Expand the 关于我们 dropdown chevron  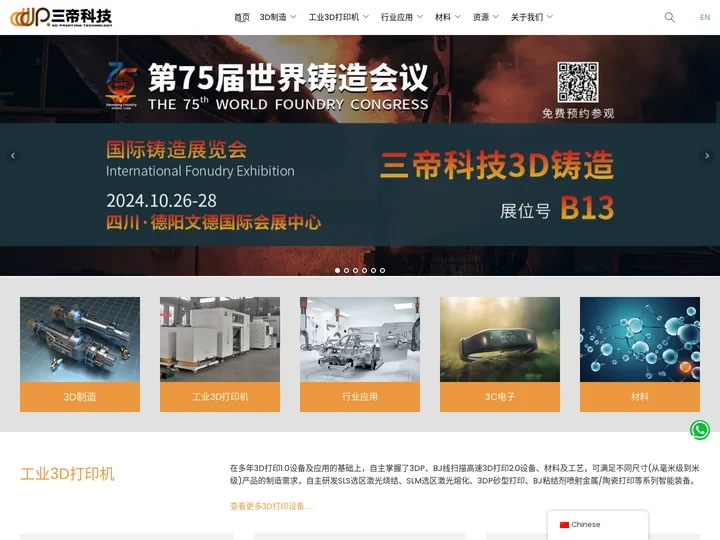[x=550, y=17]
